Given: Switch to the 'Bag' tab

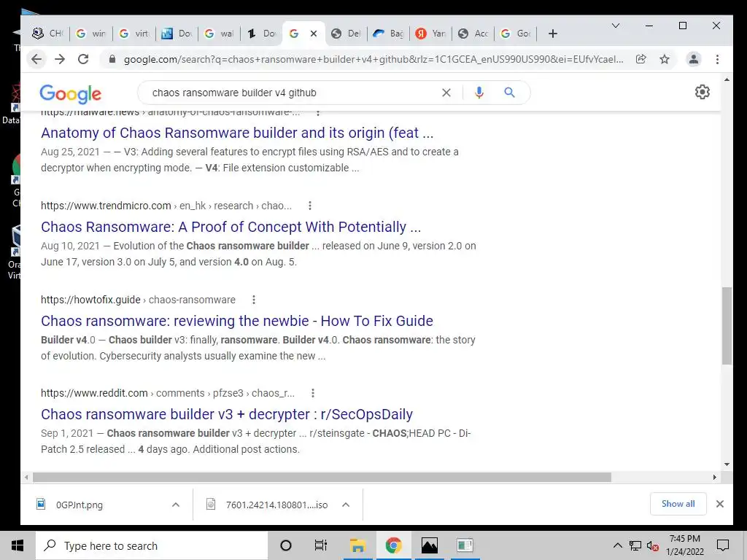Looking at the screenshot, I should (388, 34).
